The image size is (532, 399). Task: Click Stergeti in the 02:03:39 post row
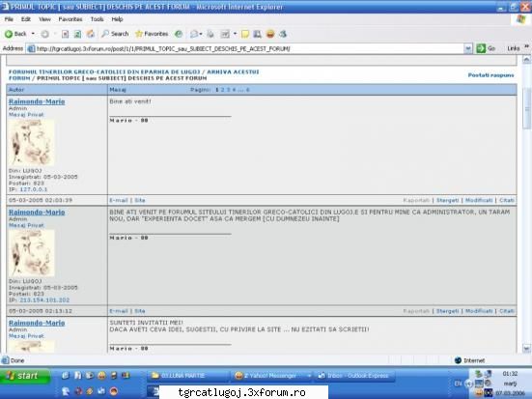447,200
